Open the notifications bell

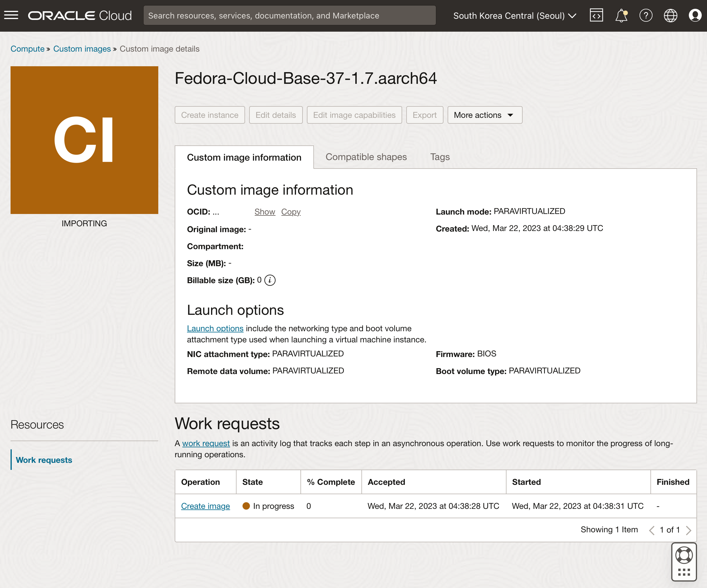pos(621,16)
